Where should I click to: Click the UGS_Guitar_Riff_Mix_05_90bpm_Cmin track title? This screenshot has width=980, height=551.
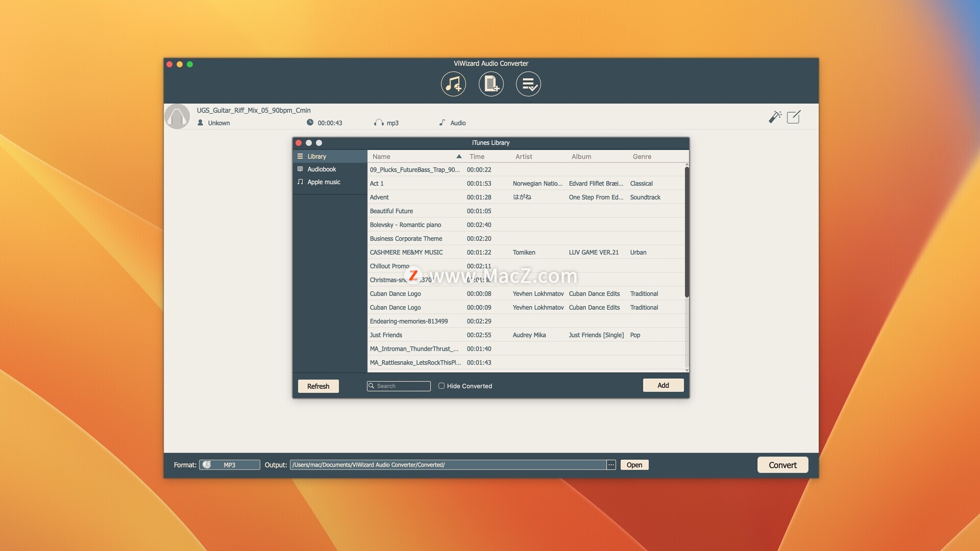tap(254, 110)
